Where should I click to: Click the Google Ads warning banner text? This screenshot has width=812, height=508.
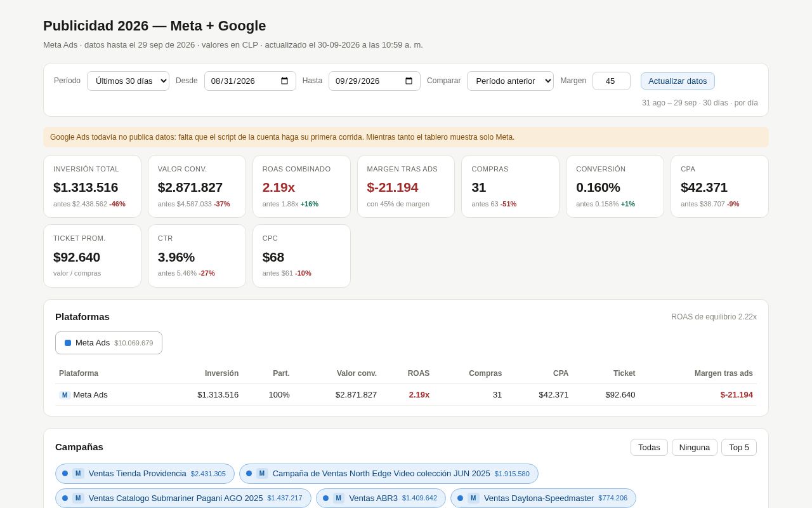pos(282,137)
